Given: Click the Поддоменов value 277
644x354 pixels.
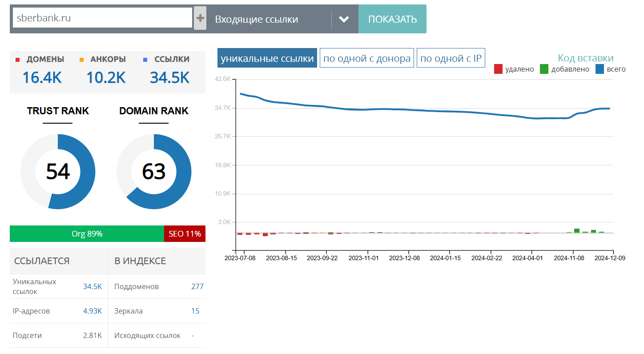Looking at the screenshot, I should (x=197, y=286).
